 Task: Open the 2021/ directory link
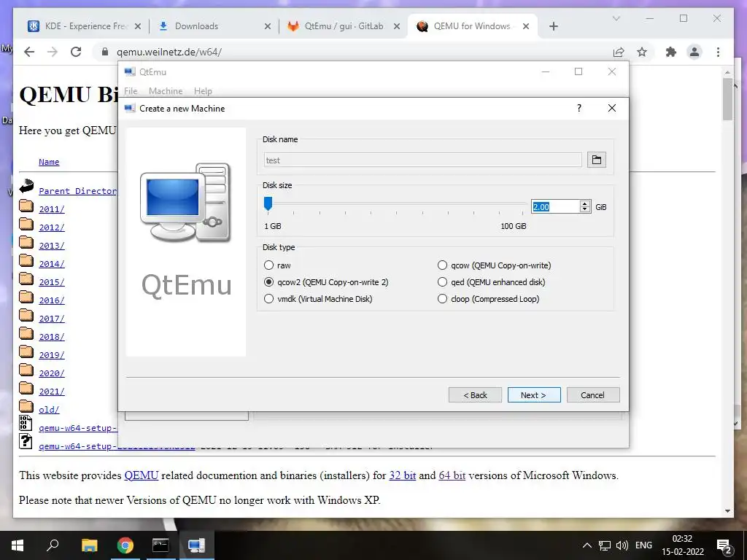coord(52,392)
